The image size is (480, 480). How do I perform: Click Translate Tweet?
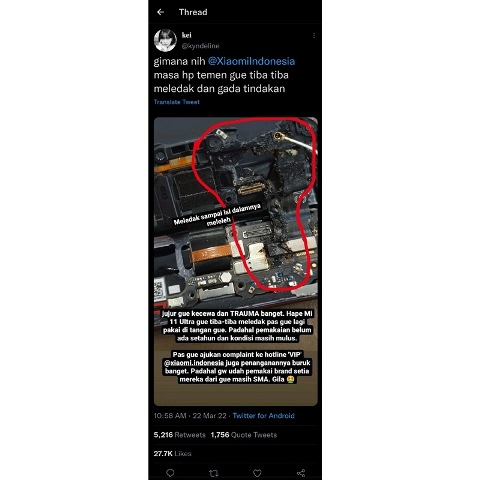177,102
